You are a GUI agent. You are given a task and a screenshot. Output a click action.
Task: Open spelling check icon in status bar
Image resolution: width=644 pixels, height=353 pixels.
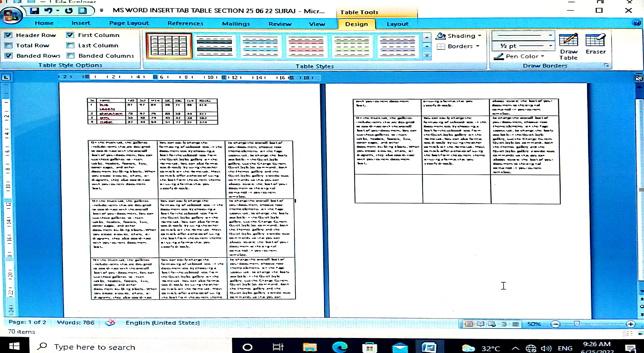click(x=110, y=322)
